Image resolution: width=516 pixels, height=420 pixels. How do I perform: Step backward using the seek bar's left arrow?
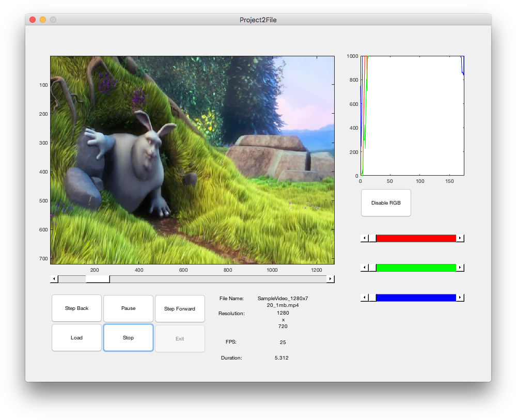[x=54, y=278]
